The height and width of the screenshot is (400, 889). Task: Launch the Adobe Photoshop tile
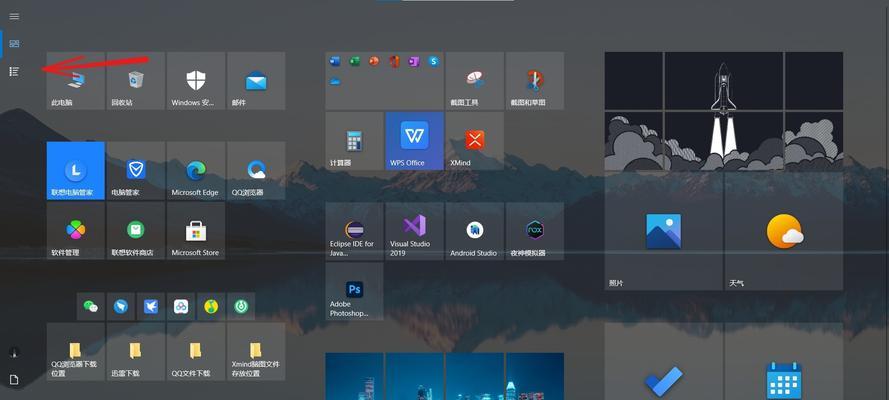354,291
